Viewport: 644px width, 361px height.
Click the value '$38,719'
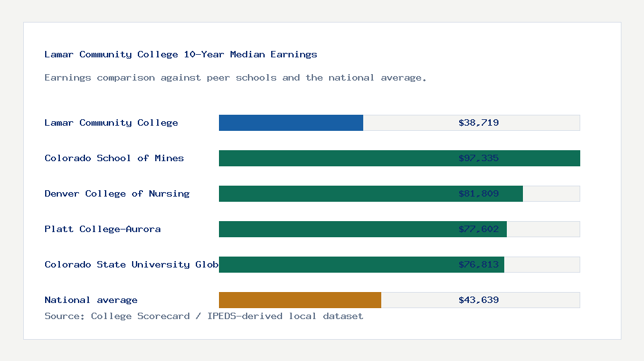pyautogui.click(x=478, y=122)
